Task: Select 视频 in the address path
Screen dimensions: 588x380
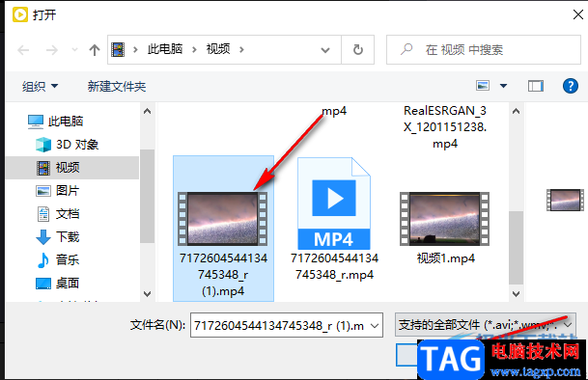Action: click(x=218, y=49)
